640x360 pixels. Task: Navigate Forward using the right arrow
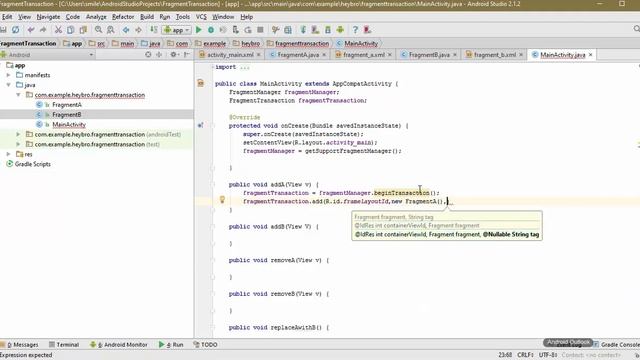pyautogui.click(x=138, y=30)
